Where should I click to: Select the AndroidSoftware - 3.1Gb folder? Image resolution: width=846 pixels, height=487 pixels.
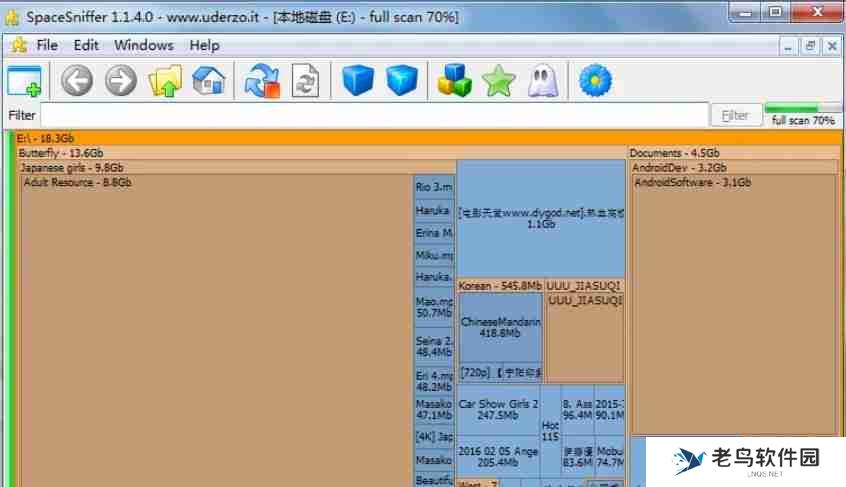point(734,305)
